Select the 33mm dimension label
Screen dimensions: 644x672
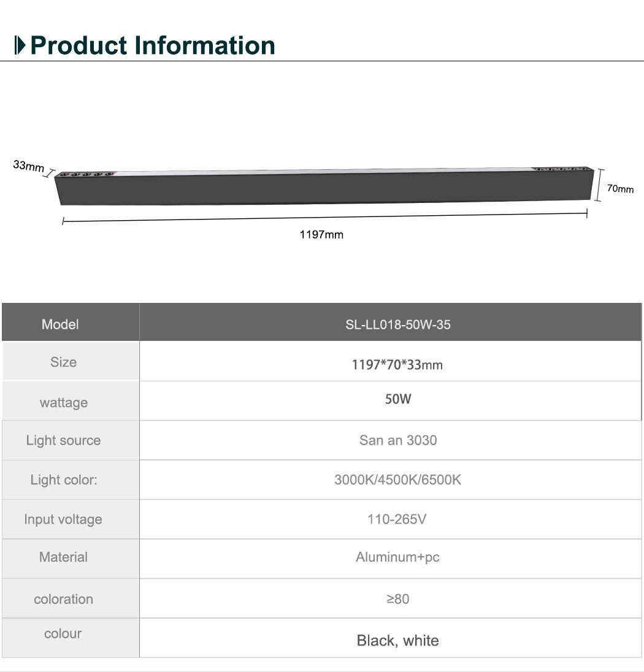[28, 166]
